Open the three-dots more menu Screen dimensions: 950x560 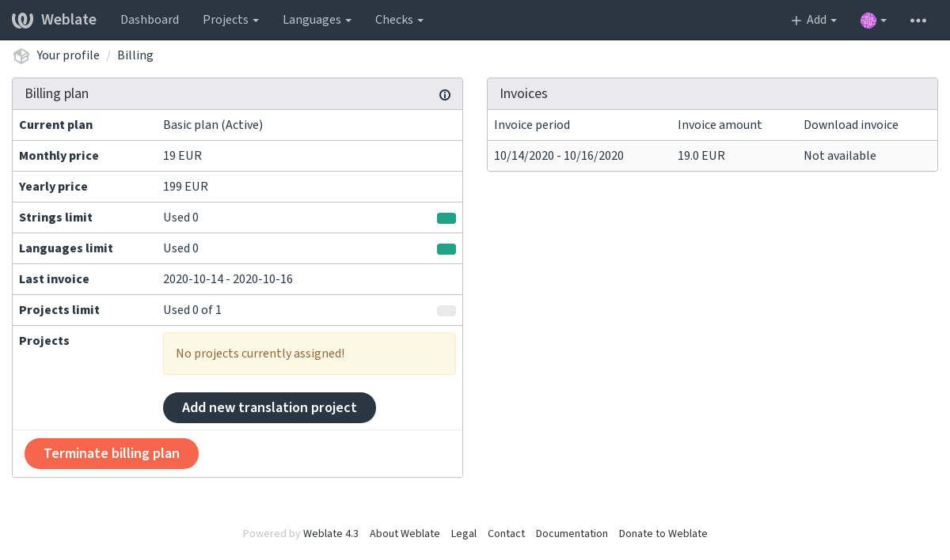(918, 20)
